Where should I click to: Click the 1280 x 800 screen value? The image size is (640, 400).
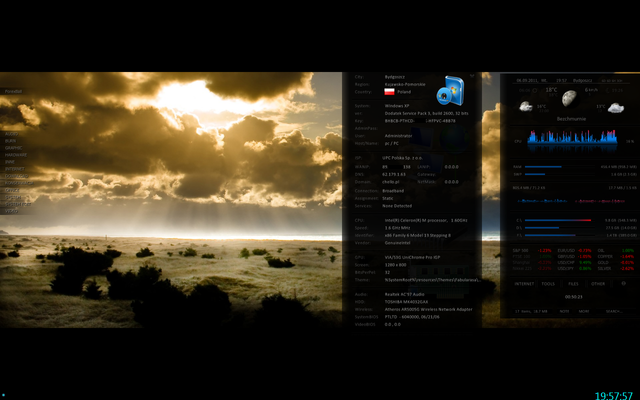click(x=395, y=265)
